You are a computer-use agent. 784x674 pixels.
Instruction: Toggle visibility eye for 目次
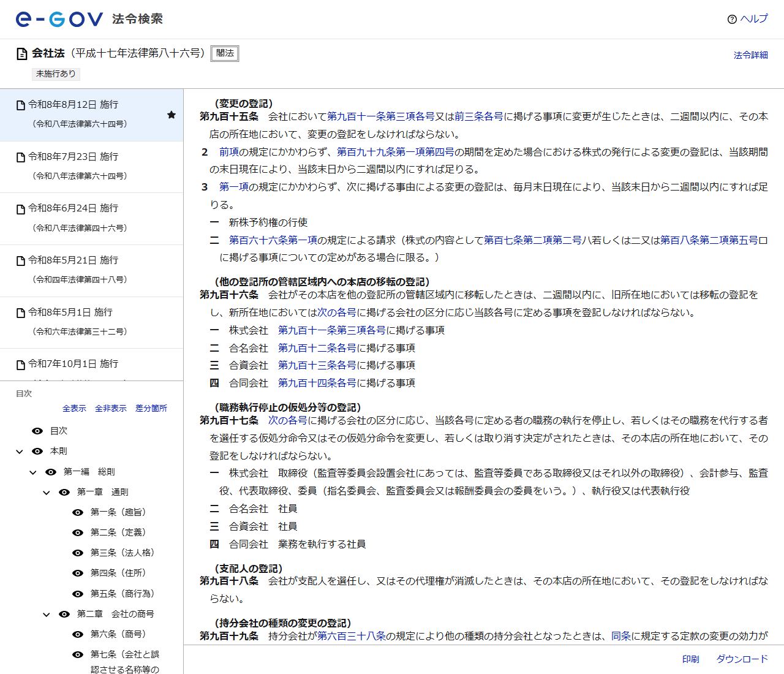(x=37, y=431)
